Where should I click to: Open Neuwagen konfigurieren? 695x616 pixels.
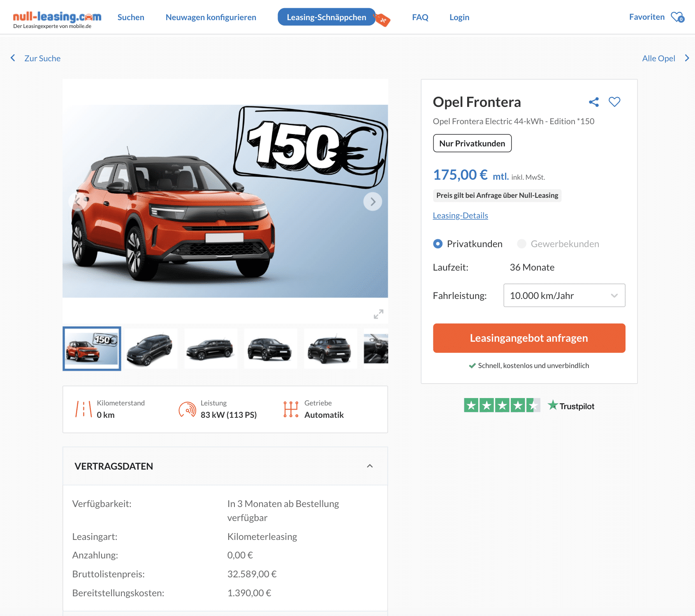[x=211, y=17]
